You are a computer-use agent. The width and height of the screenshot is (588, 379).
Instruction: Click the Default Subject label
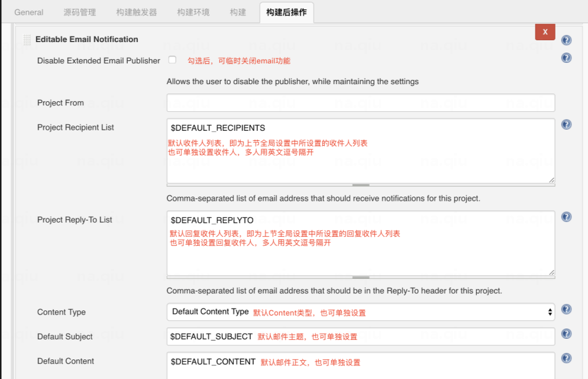point(65,336)
